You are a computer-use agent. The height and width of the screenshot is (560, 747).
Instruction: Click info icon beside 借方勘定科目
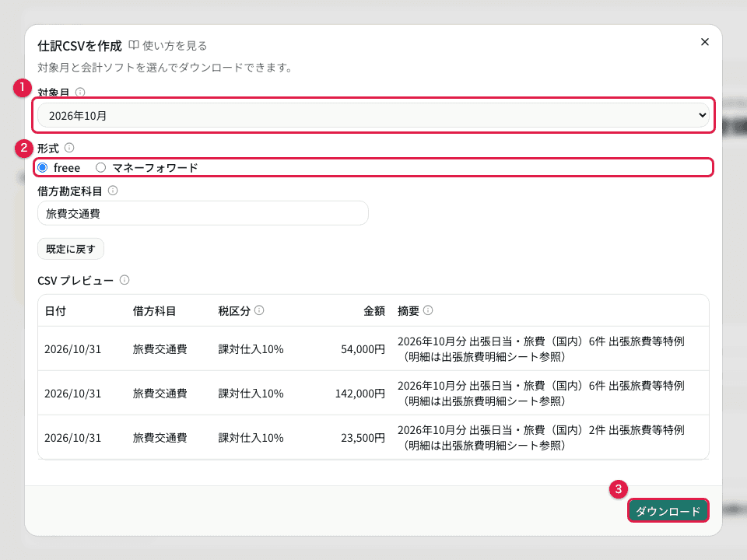tap(113, 191)
